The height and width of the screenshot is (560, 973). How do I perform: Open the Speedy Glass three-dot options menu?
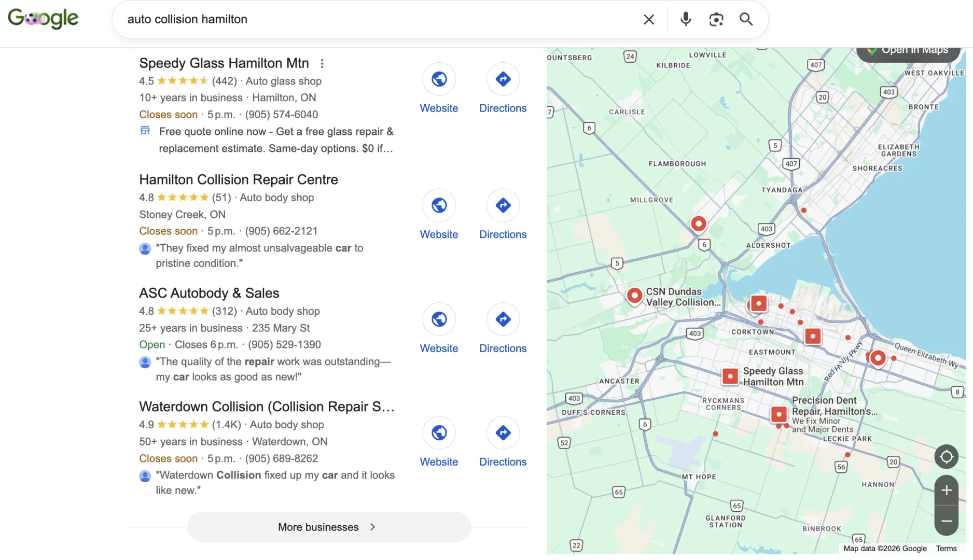(x=322, y=63)
